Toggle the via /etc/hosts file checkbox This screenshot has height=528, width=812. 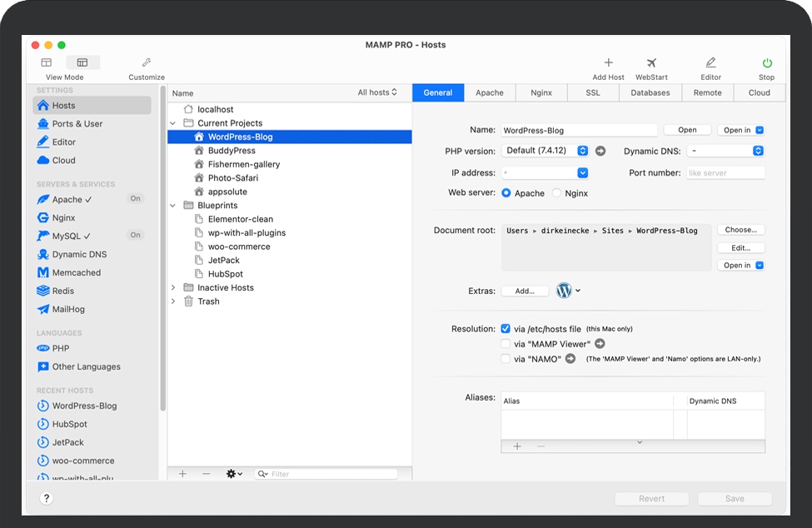(x=506, y=329)
